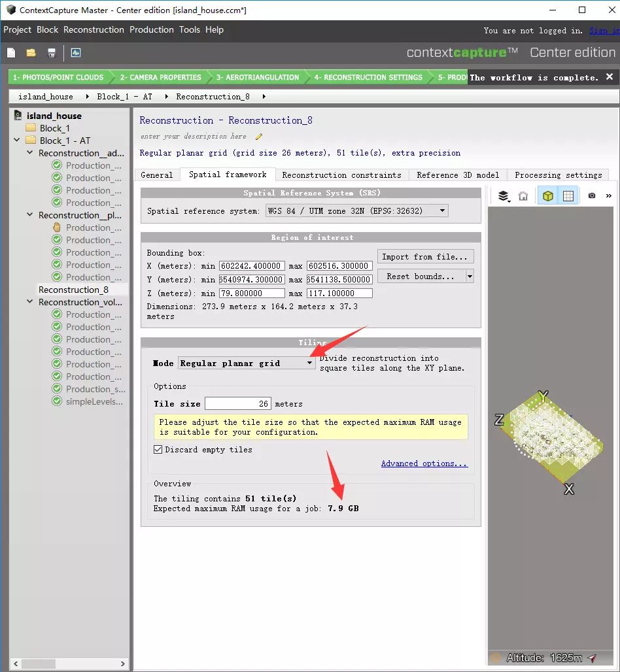Click the Block_1 folder icon

pos(31,127)
